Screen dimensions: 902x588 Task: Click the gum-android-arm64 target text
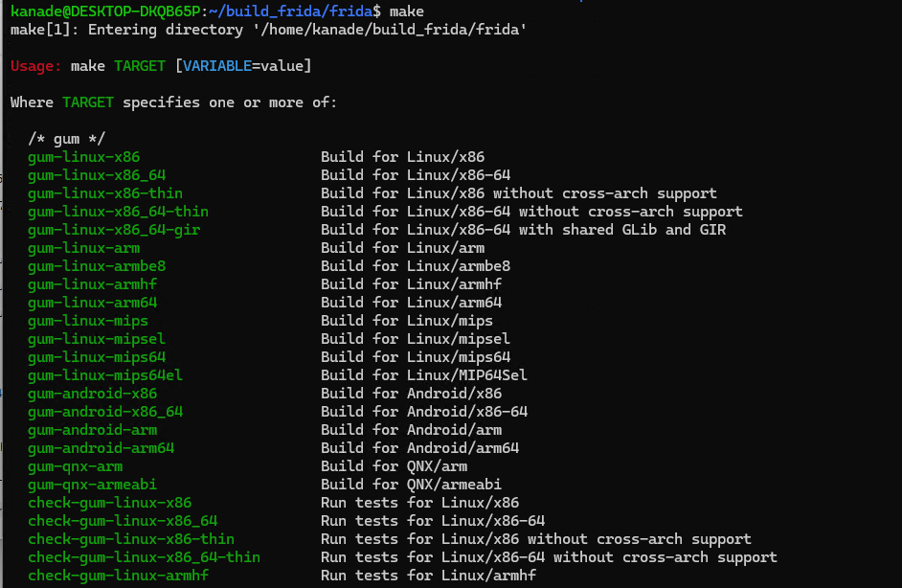click(x=101, y=448)
